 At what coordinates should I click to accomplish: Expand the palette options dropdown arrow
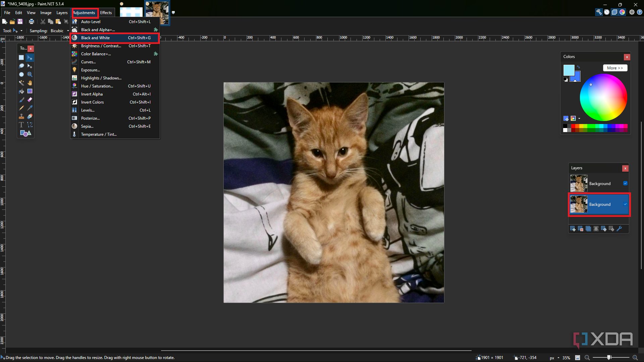coord(579,118)
